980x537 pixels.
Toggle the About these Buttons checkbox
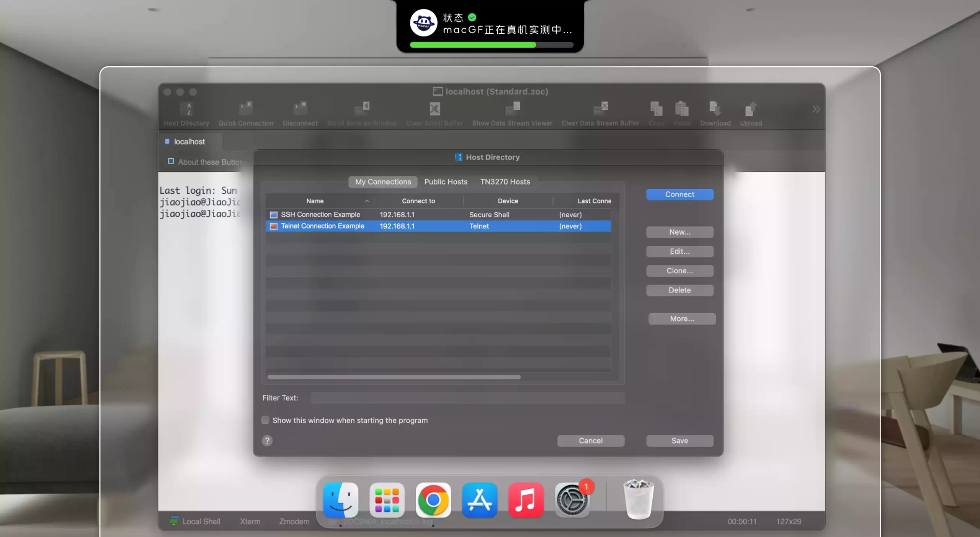171,161
